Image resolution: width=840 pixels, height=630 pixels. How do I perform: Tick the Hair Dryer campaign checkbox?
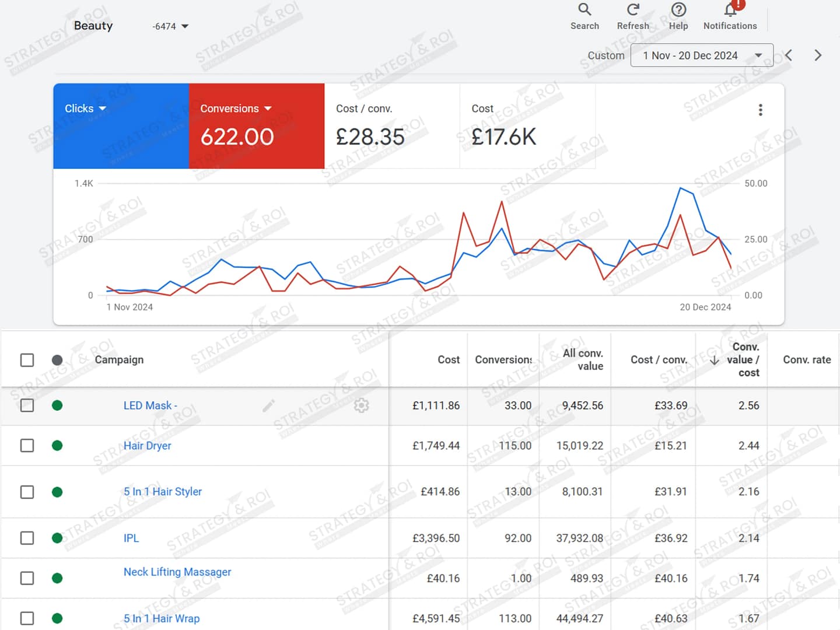pyautogui.click(x=27, y=446)
